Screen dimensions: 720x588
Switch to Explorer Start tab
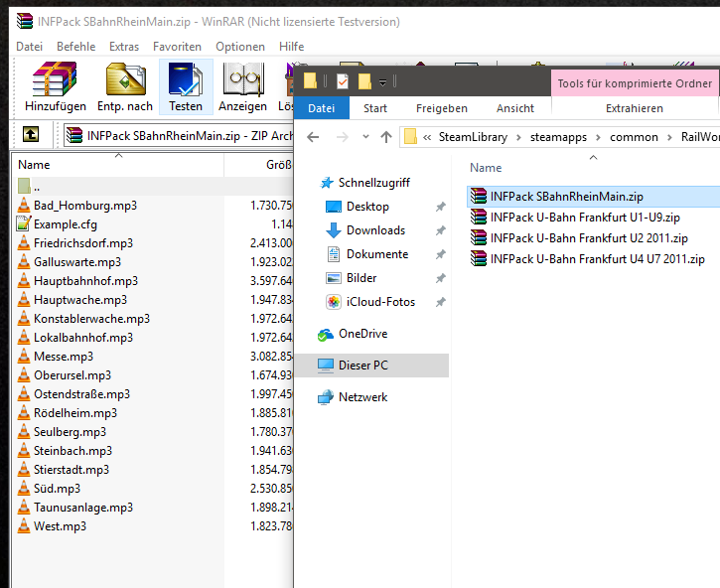coord(375,108)
